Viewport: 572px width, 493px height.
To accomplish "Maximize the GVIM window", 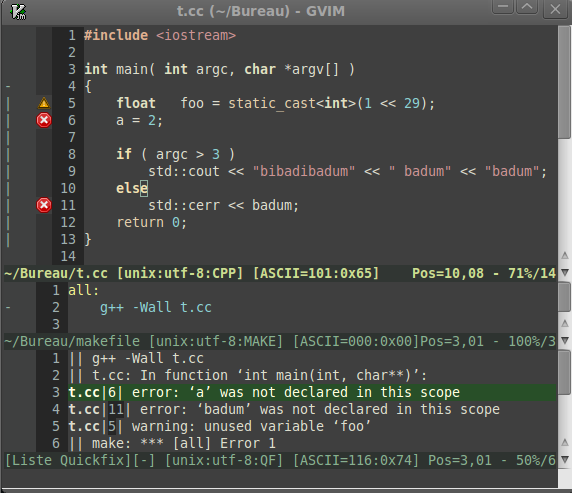I will [527, 7].
